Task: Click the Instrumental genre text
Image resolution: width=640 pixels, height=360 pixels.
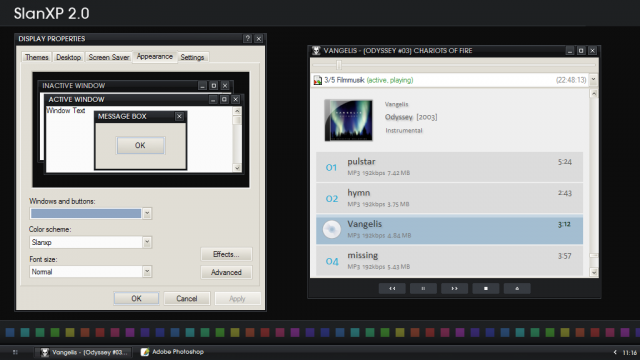Action: click(404, 131)
